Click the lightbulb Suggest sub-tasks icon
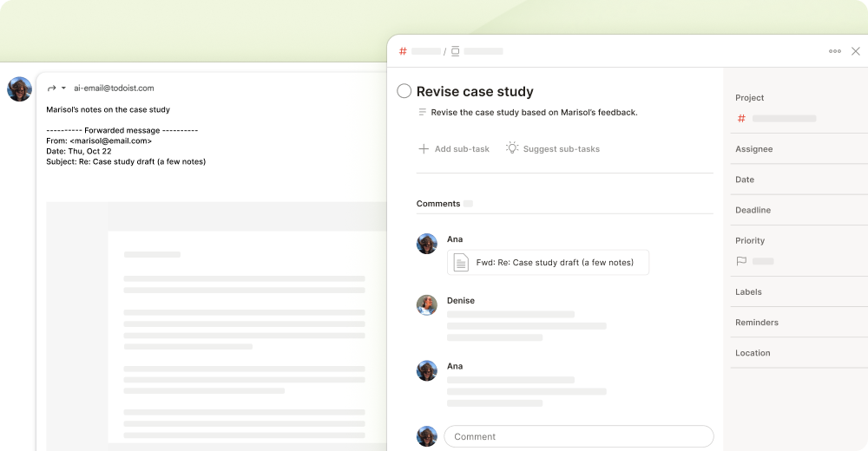This screenshot has width=868, height=451. [512, 148]
